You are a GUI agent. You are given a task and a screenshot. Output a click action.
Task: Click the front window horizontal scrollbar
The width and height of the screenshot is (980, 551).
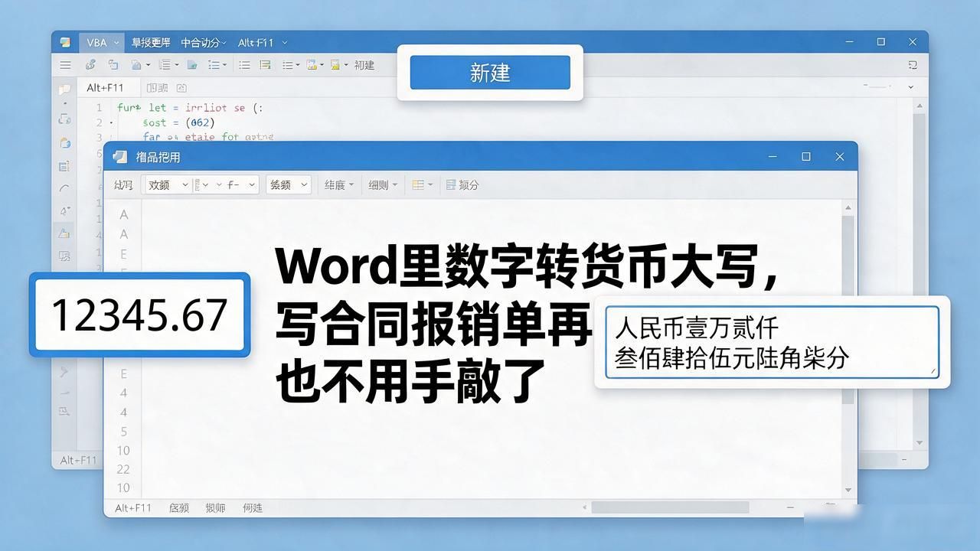pos(670,507)
